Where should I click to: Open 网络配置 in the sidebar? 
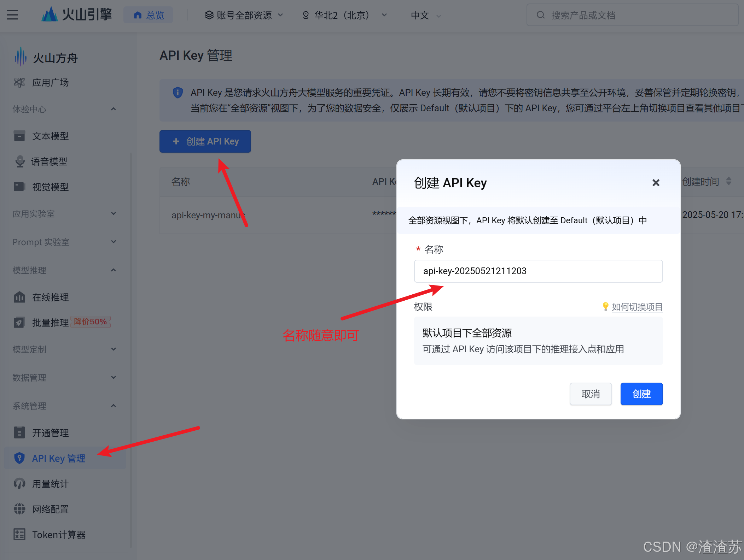(x=50, y=509)
